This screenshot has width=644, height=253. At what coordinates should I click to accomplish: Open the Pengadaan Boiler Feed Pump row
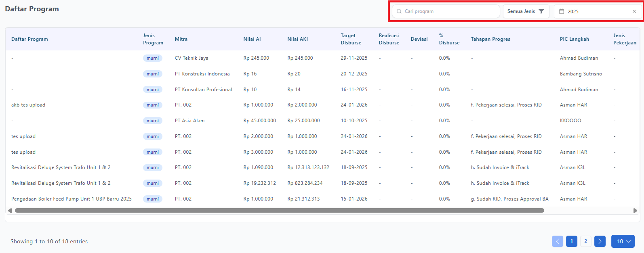pos(72,199)
